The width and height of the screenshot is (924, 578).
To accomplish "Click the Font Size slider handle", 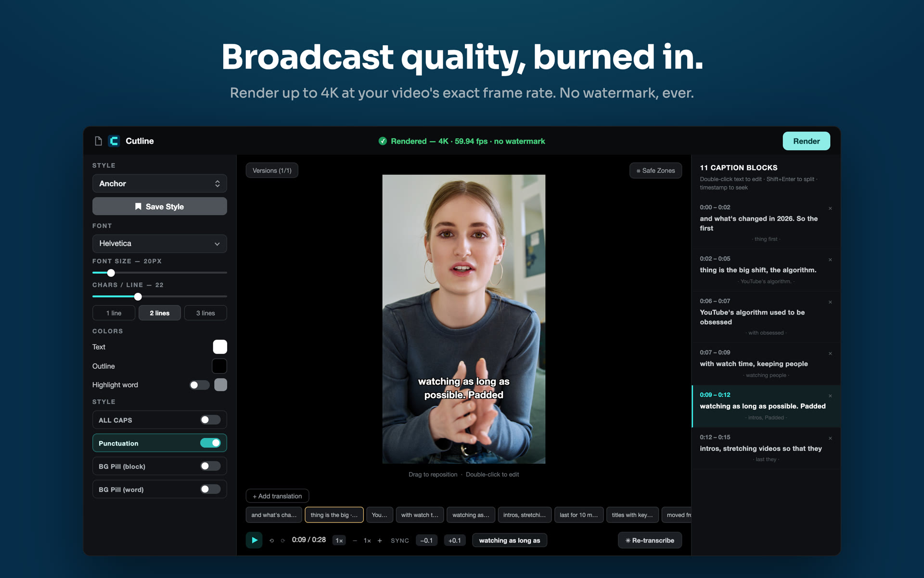I will 111,273.
